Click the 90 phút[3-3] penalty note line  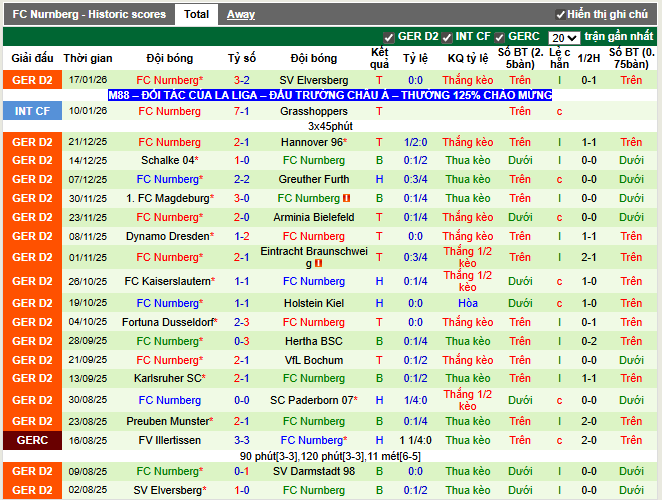(330, 456)
